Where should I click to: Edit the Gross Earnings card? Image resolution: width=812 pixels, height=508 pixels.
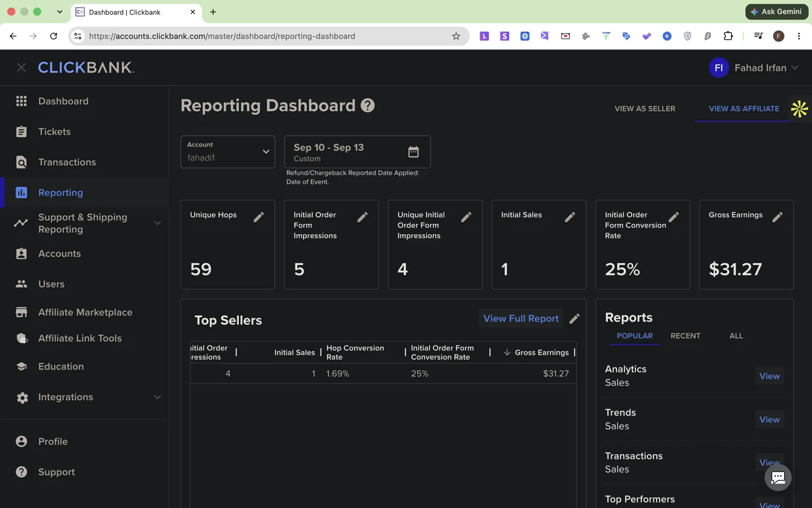pyautogui.click(x=777, y=217)
